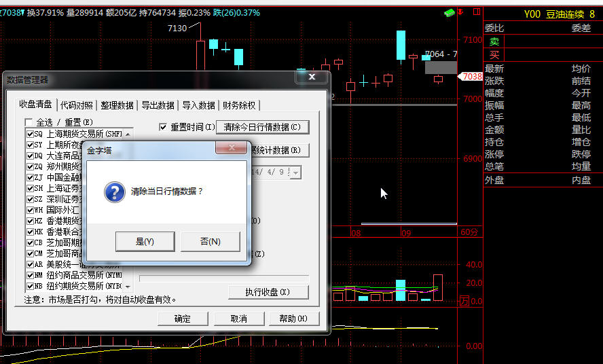Click the tall cyan volume bar
Image resolution: width=603 pixels, height=364 pixels.
(x=401, y=290)
